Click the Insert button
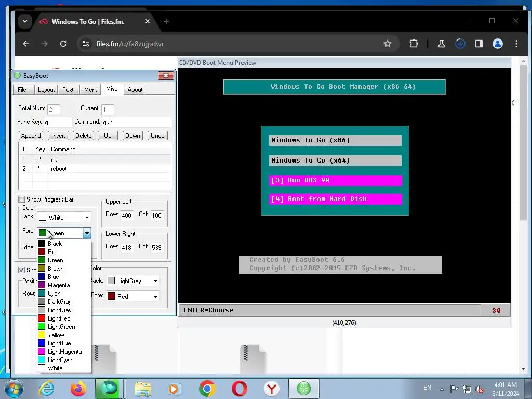The width and height of the screenshot is (532, 399). pos(58,136)
